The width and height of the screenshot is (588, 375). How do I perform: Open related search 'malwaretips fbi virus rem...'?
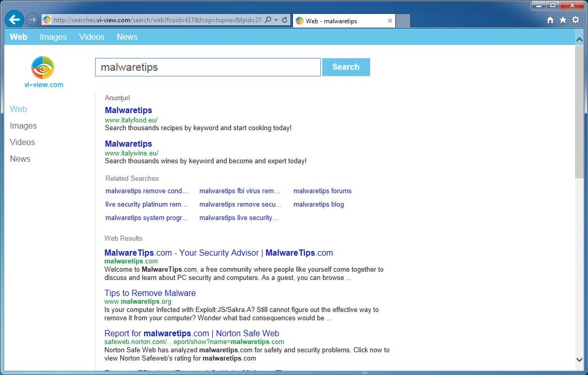click(240, 191)
